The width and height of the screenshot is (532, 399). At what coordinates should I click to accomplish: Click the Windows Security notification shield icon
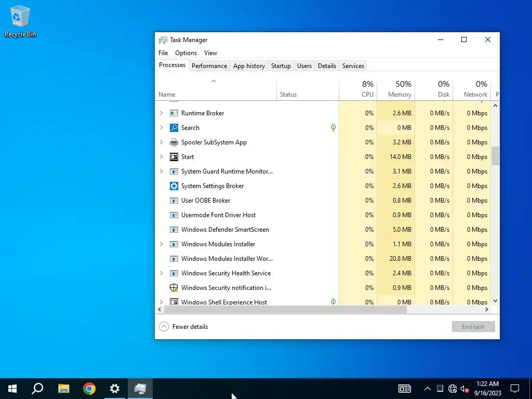tap(174, 288)
